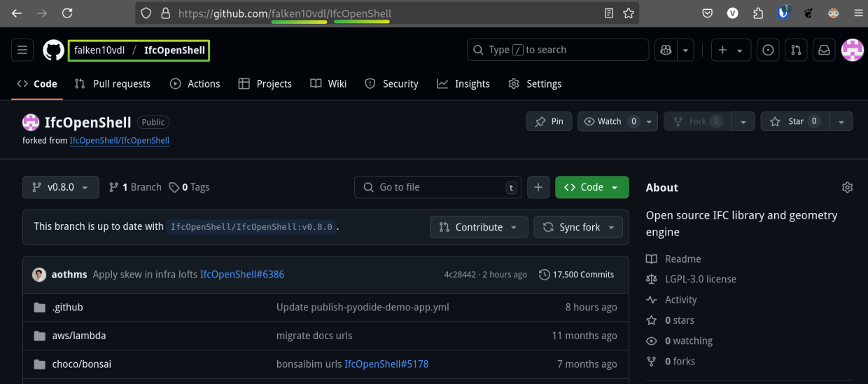Open the repository Settings tab
This screenshot has width=868, height=384.
535,83
